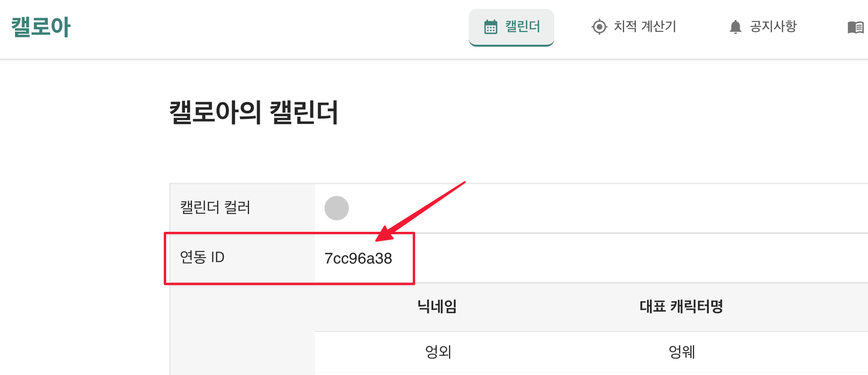Click the open book icon at far right
The width and height of the screenshot is (868, 375).
tap(855, 27)
